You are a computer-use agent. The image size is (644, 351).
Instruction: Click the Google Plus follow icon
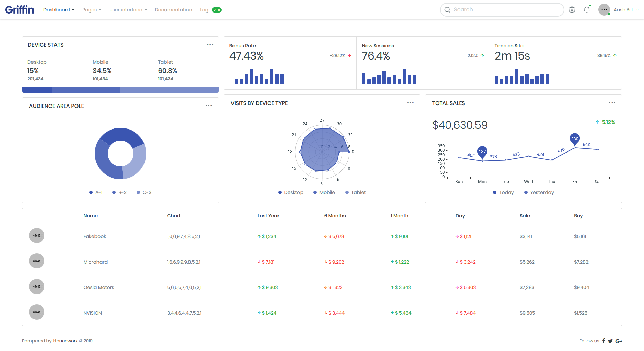(619, 341)
